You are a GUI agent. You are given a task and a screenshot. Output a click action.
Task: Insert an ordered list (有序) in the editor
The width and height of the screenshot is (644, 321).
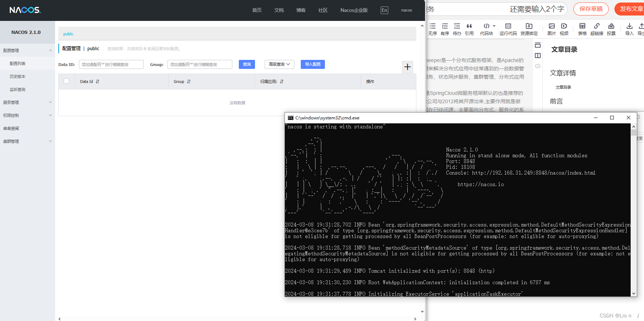[x=445, y=29]
